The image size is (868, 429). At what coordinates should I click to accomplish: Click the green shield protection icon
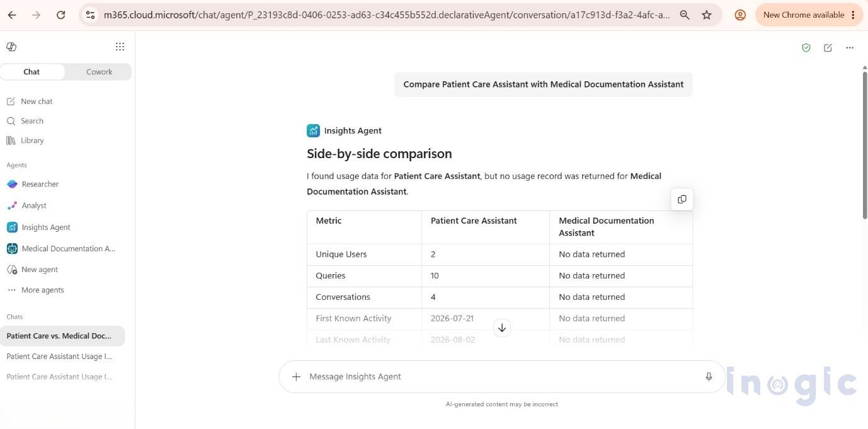tap(806, 47)
